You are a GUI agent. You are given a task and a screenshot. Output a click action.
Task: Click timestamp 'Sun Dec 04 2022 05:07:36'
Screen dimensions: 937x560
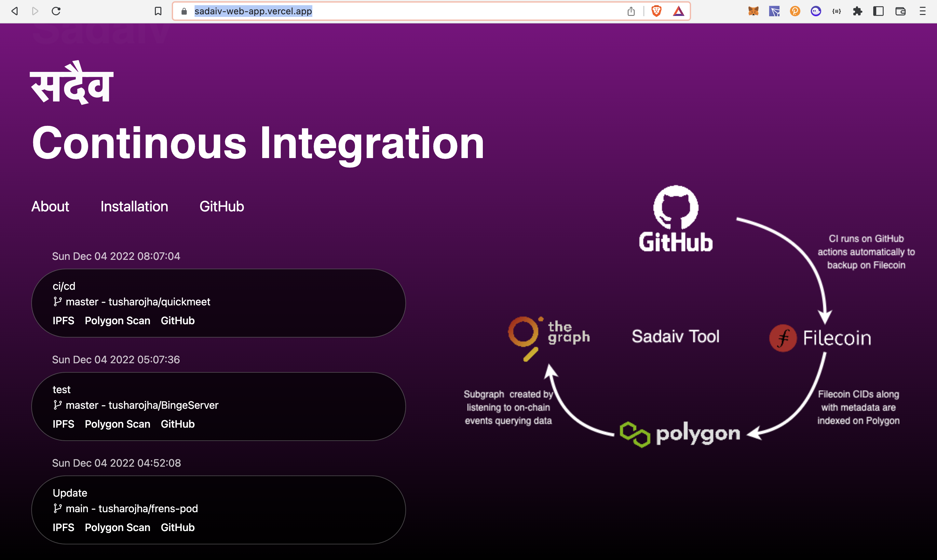coord(116,360)
